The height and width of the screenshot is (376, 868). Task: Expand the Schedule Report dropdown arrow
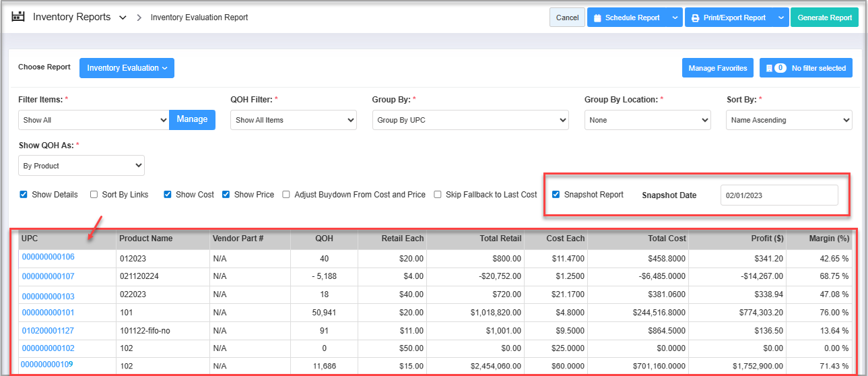[x=675, y=18]
